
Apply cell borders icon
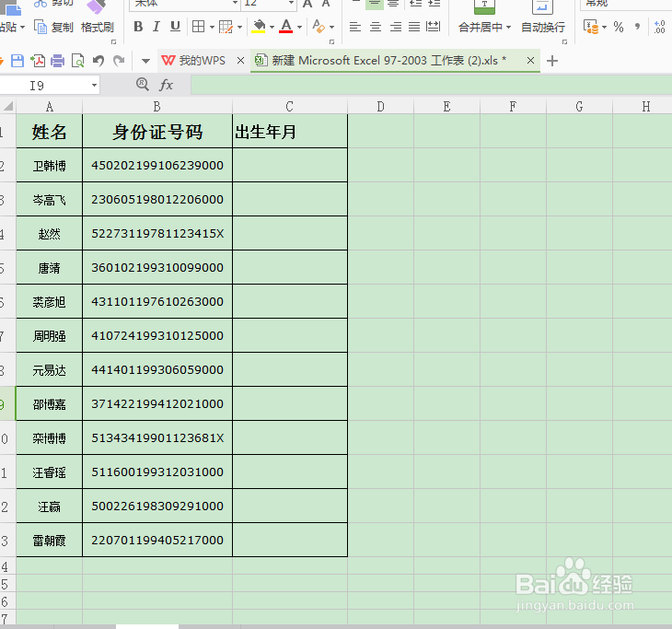click(x=198, y=27)
